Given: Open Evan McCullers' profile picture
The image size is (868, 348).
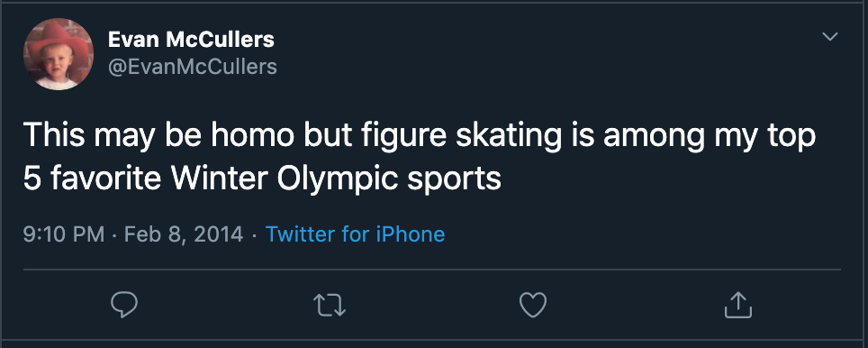Looking at the screenshot, I should (x=59, y=54).
